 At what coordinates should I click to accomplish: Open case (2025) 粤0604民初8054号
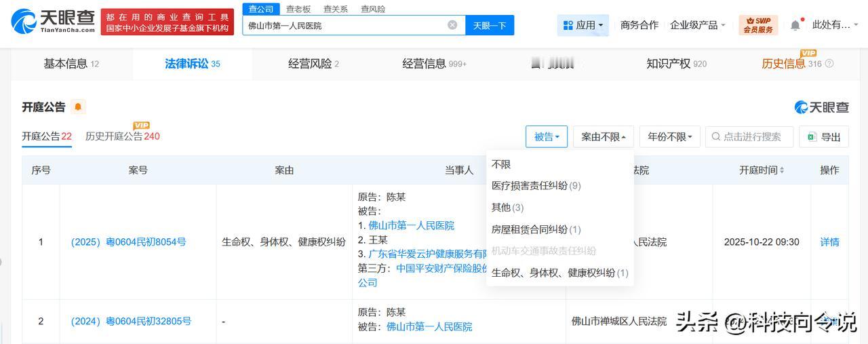pos(128,242)
